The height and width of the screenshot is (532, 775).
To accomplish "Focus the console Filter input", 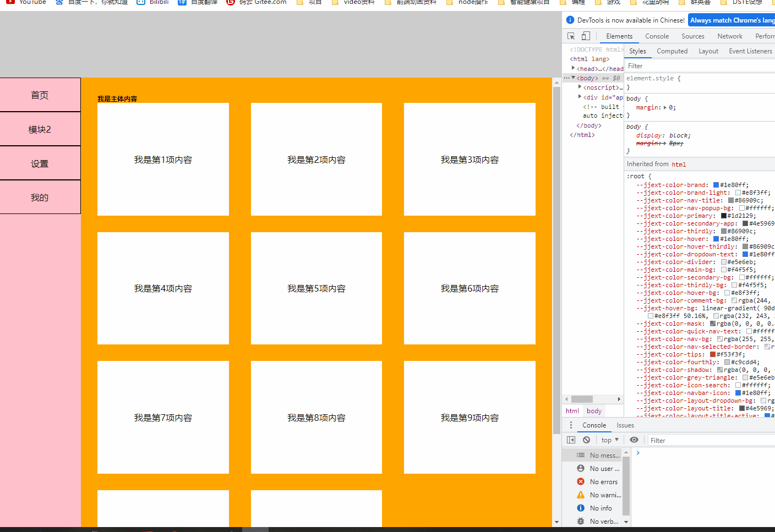I will 711,440.
